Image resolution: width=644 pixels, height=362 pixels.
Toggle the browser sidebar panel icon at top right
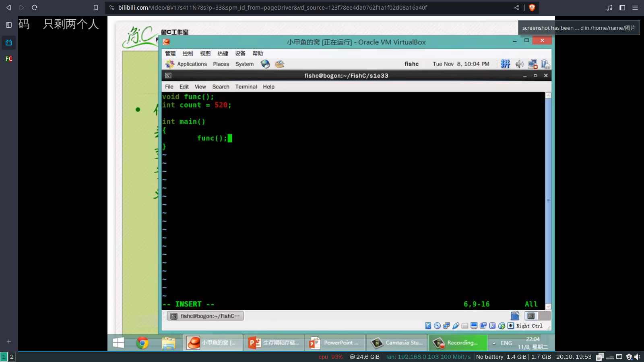pos(622,8)
